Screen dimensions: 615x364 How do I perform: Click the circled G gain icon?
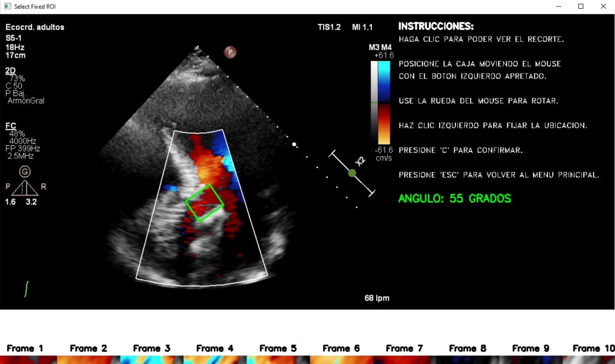point(25,172)
